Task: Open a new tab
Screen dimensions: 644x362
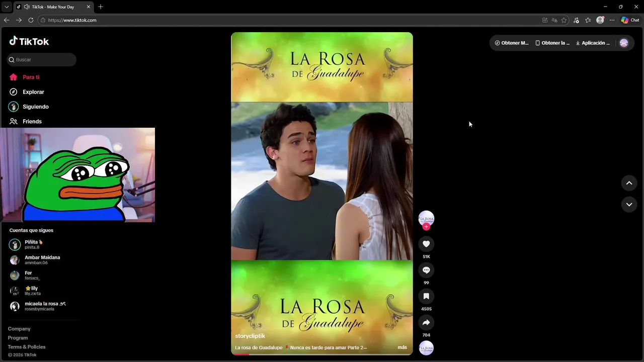Action: [x=101, y=7]
